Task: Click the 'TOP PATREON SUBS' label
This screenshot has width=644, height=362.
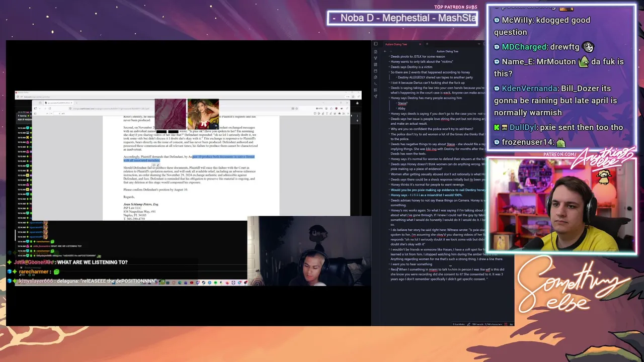Action: [x=455, y=7]
